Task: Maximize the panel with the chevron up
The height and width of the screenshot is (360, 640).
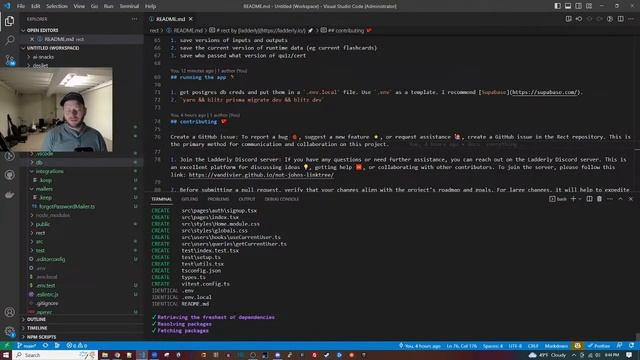Action: (620, 199)
